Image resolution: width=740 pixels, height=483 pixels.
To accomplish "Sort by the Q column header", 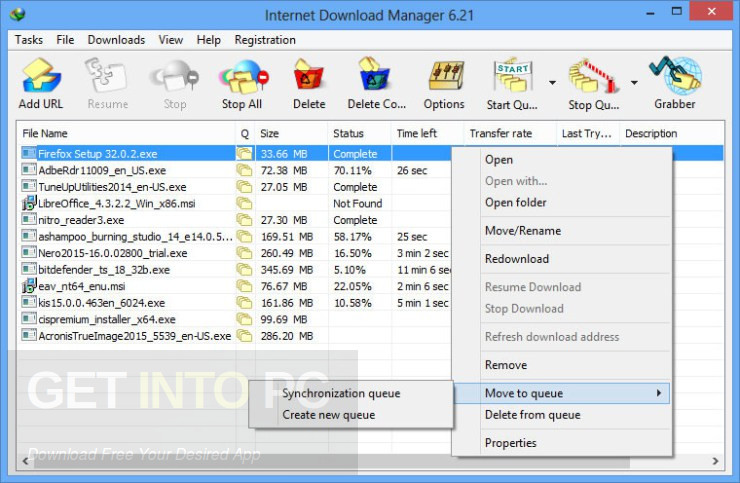I will (245, 133).
